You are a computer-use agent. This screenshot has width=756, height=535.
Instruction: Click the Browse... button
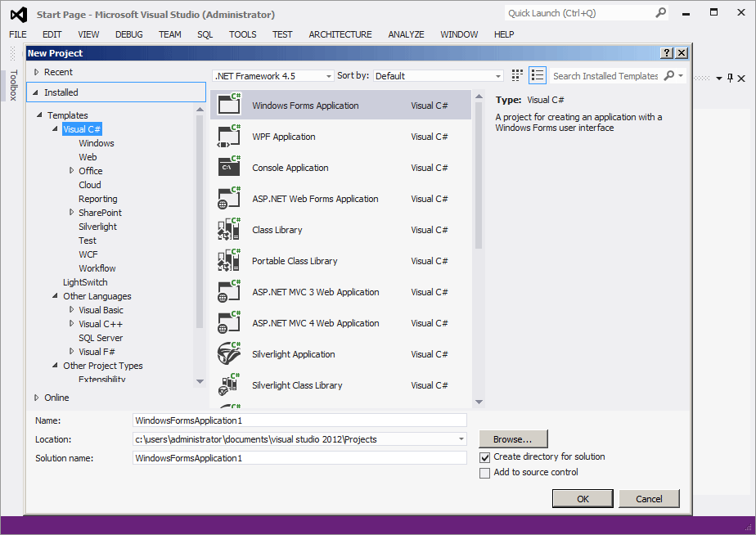click(x=513, y=439)
